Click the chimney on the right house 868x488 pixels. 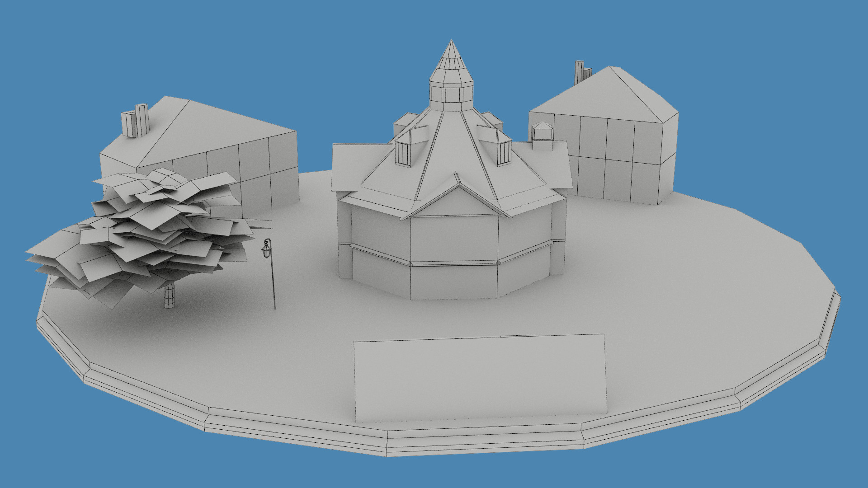(579, 72)
